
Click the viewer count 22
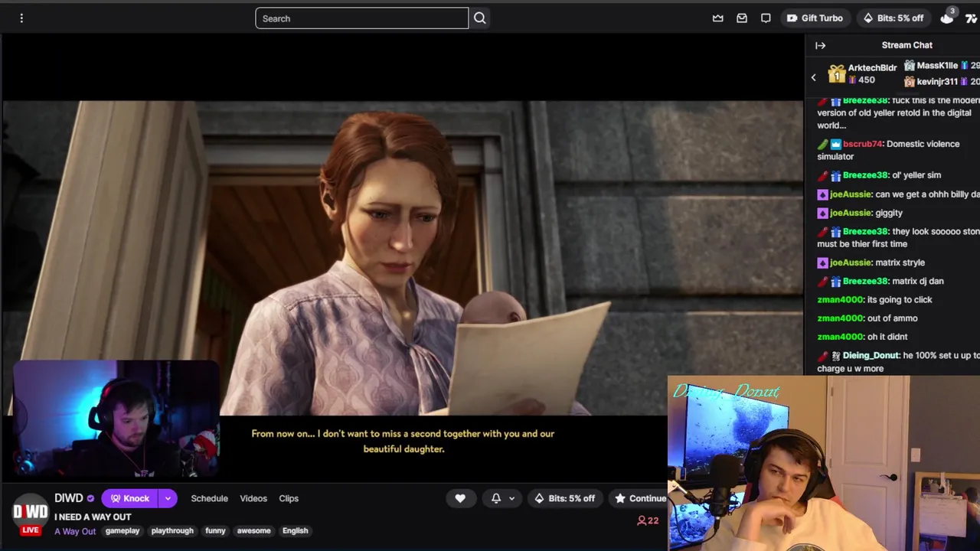pos(648,520)
